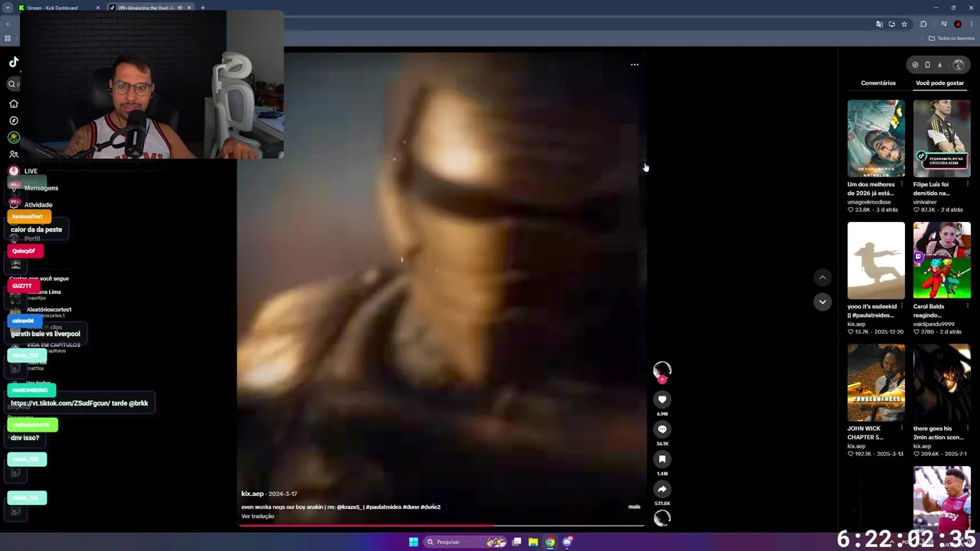Open the Chrome profile avatar
980x551 pixels.
pyautogui.click(x=958, y=24)
